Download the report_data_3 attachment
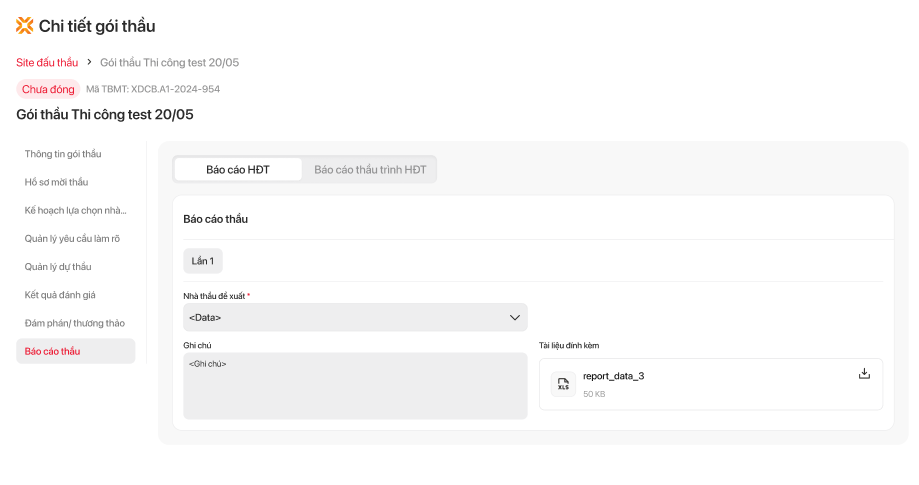 tap(864, 374)
